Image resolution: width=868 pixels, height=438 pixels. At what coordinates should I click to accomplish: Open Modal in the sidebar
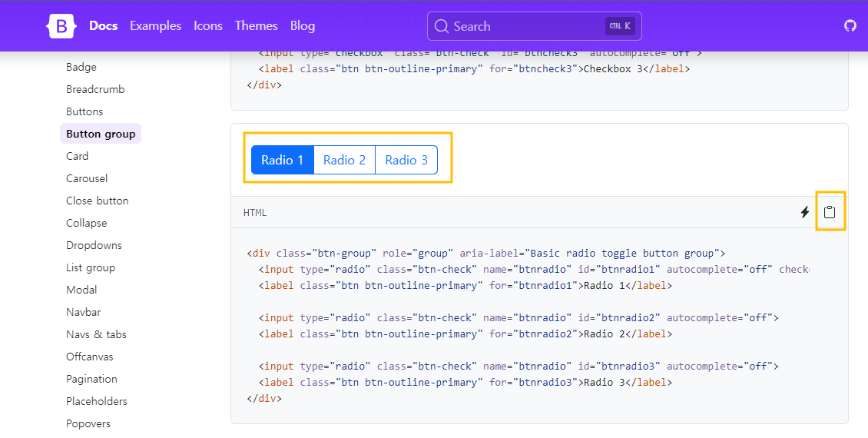pyautogui.click(x=81, y=290)
